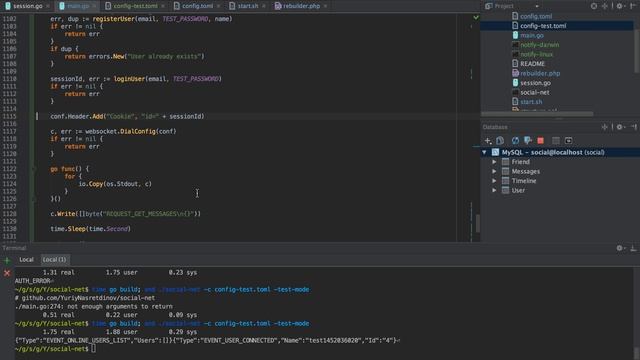Select notify-darwin in Project tree

tap(540, 45)
